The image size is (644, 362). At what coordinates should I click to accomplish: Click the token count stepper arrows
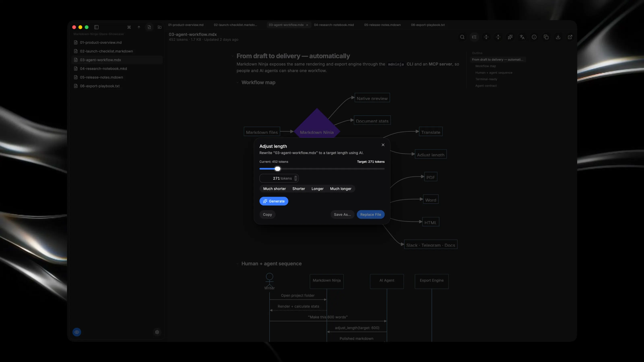[x=295, y=178]
